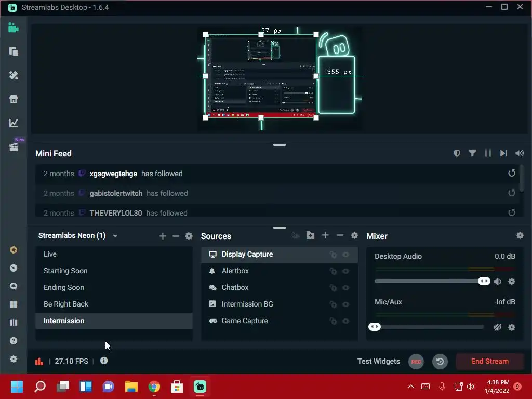Viewport: 532px width, 399px height.
Task: Open Chrome from the taskbar
Action: (154, 387)
